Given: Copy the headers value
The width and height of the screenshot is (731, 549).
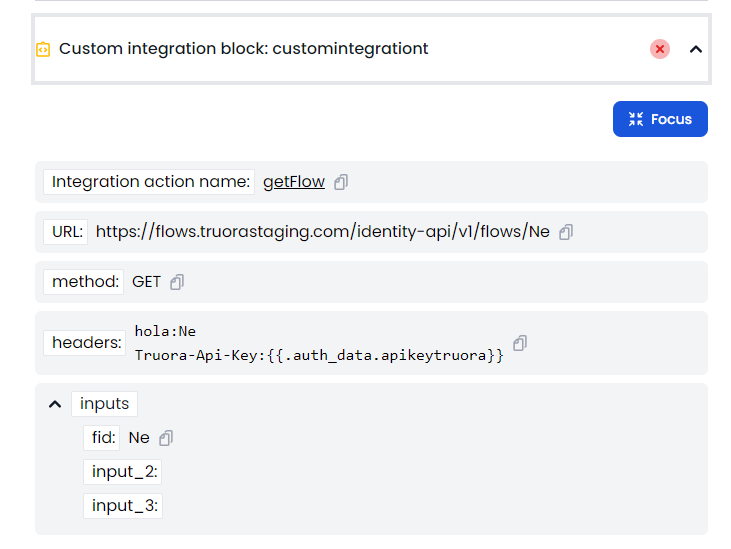Looking at the screenshot, I should (520, 343).
